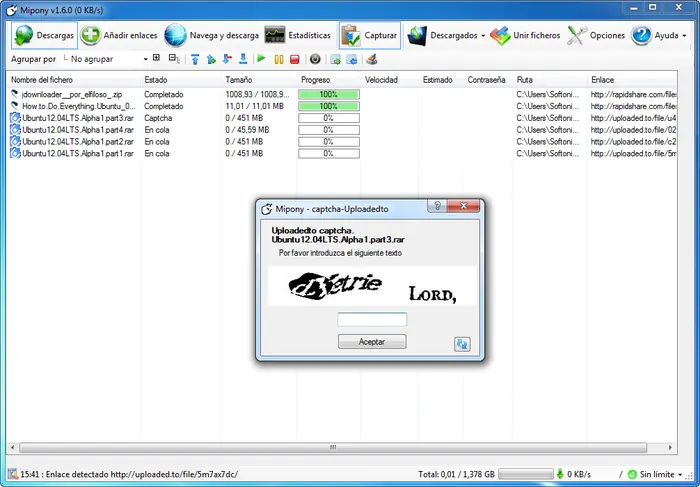
Task: Click the help question mark in captcha dialog
Action: [438, 206]
